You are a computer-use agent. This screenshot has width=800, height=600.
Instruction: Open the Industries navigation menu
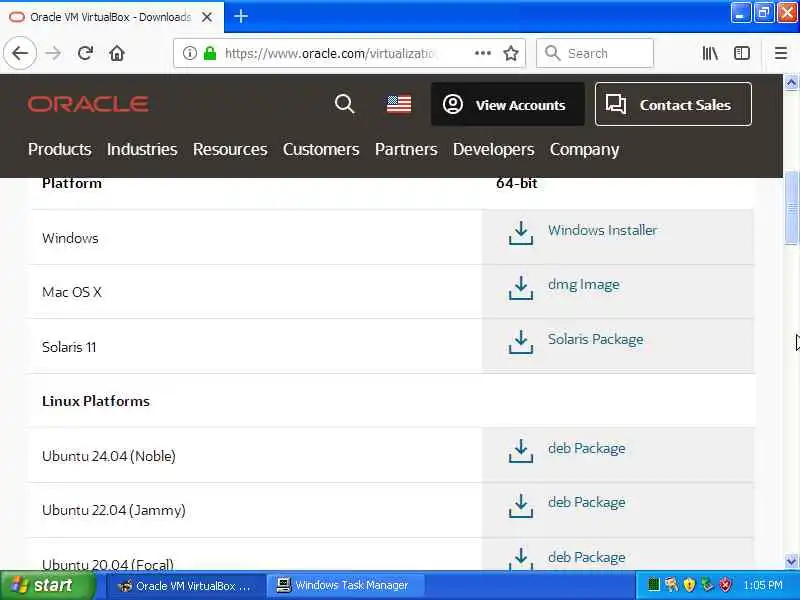point(142,149)
